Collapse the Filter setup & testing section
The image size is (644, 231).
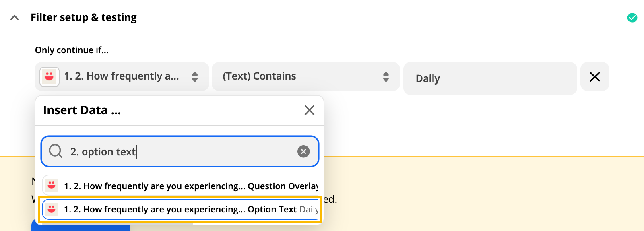pos(14,18)
